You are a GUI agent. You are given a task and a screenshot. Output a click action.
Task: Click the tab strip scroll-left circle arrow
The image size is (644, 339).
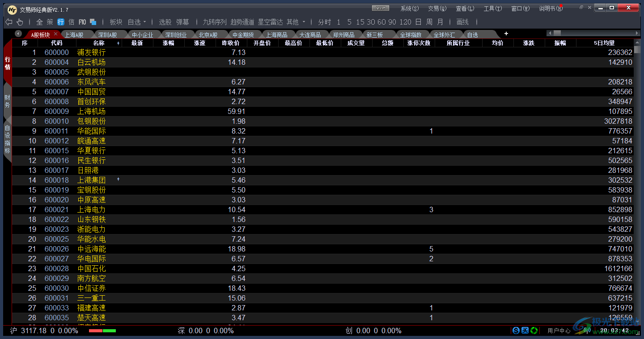[18, 33]
